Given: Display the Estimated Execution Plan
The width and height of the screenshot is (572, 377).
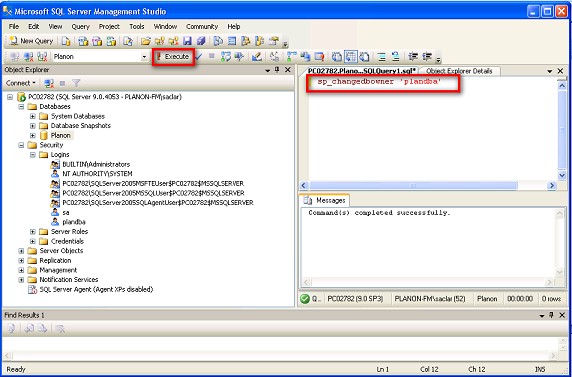Looking at the screenshot, I should click(226, 57).
